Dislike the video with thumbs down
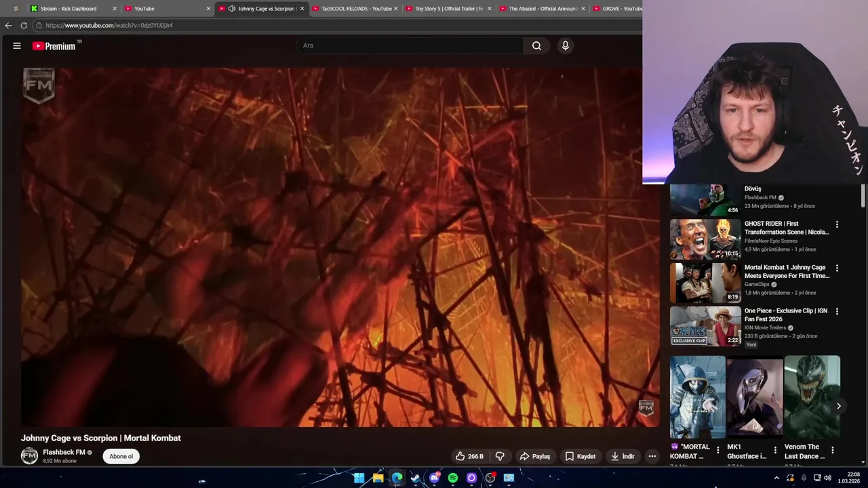The image size is (868, 488). [x=500, y=456]
